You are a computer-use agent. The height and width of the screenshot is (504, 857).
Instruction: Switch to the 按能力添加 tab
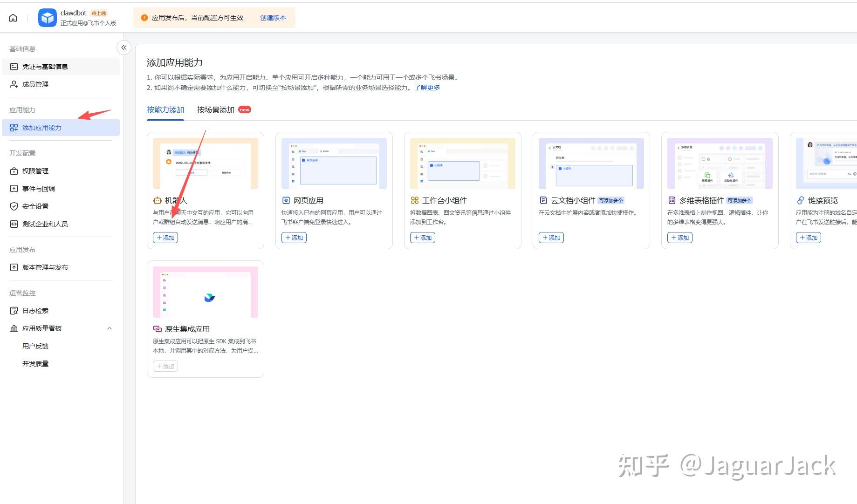tap(165, 110)
